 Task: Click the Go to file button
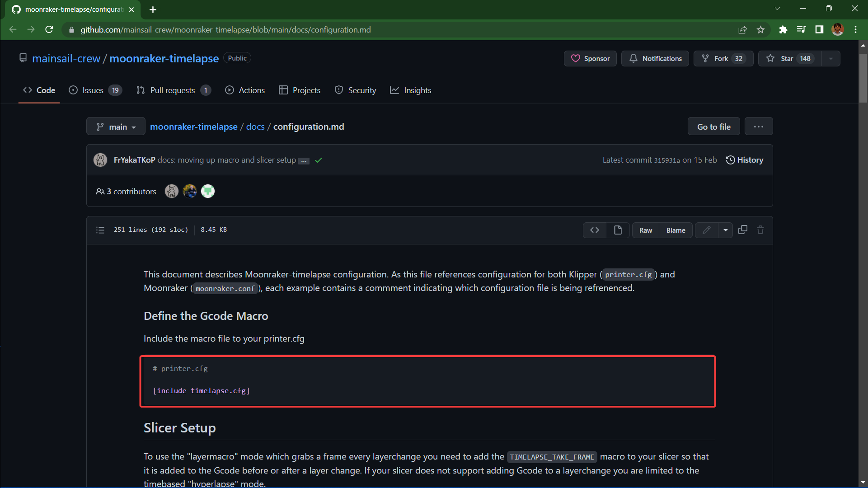point(714,127)
